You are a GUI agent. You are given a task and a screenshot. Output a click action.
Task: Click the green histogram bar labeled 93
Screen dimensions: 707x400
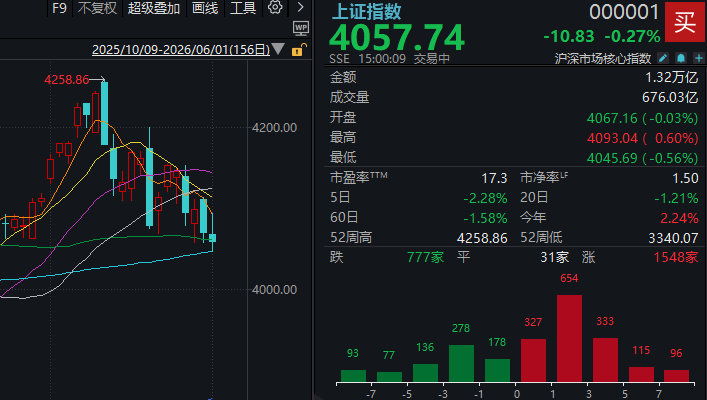pos(354,376)
